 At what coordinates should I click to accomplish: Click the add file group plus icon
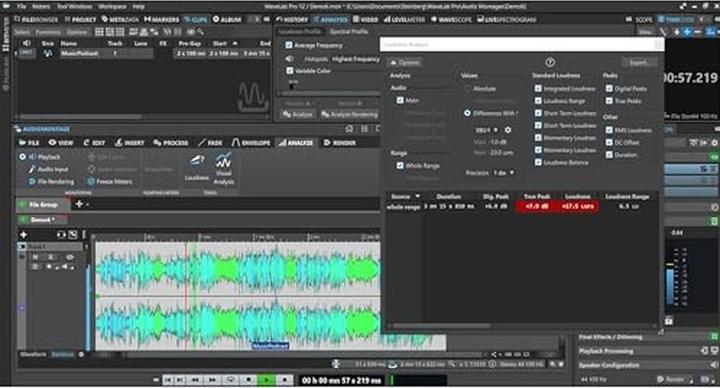pyautogui.click(x=79, y=203)
